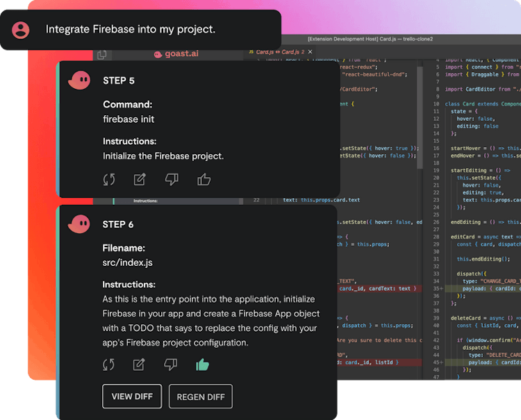
Task: Click the VIEW DIFF button
Action: click(132, 396)
